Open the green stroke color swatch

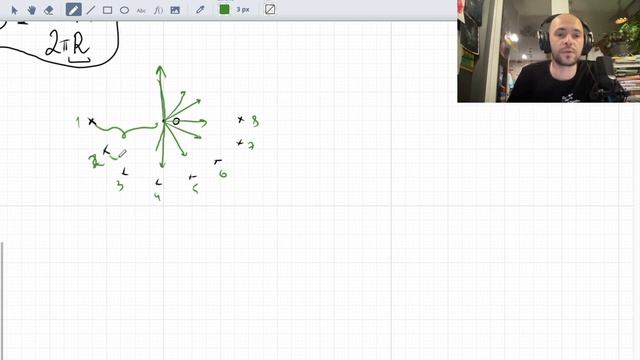point(224,9)
